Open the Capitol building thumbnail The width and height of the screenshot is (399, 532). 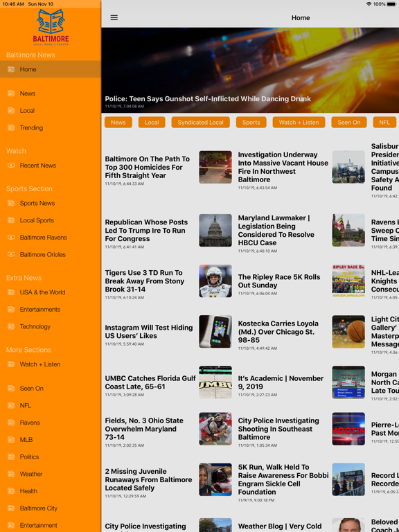215,231
